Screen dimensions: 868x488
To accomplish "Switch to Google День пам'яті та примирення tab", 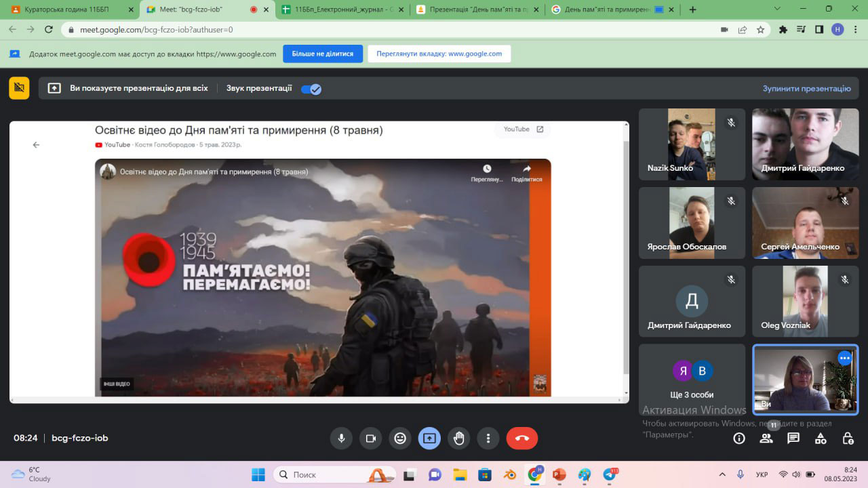I will pos(612,9).
